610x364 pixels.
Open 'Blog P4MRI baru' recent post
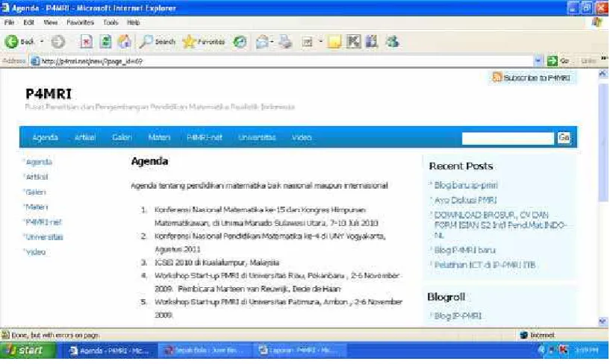click(464, 250)
